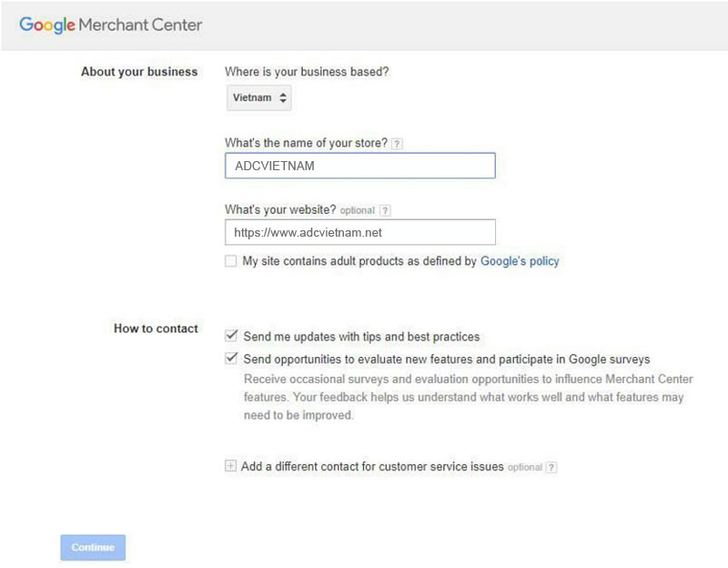Click help icon next to customer service contact
The height and width of the screenshot is (568, 728).
pos(551,468)
